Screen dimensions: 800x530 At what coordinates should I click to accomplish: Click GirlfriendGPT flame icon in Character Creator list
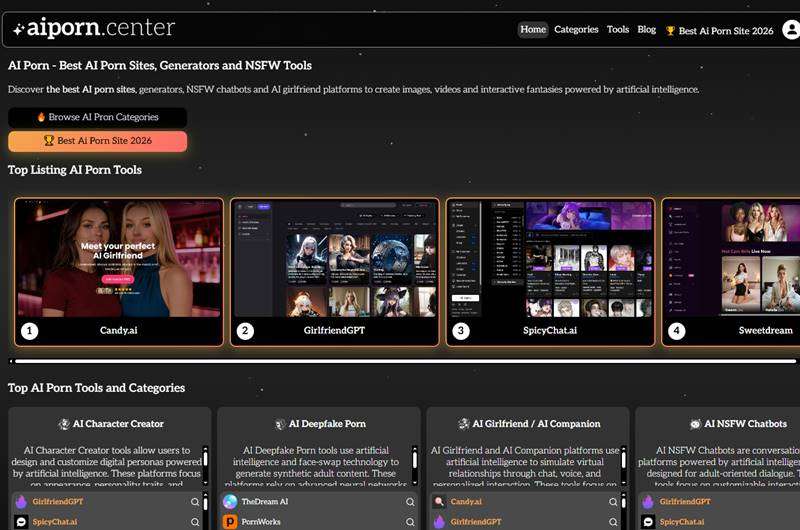[x=21, y=502]
